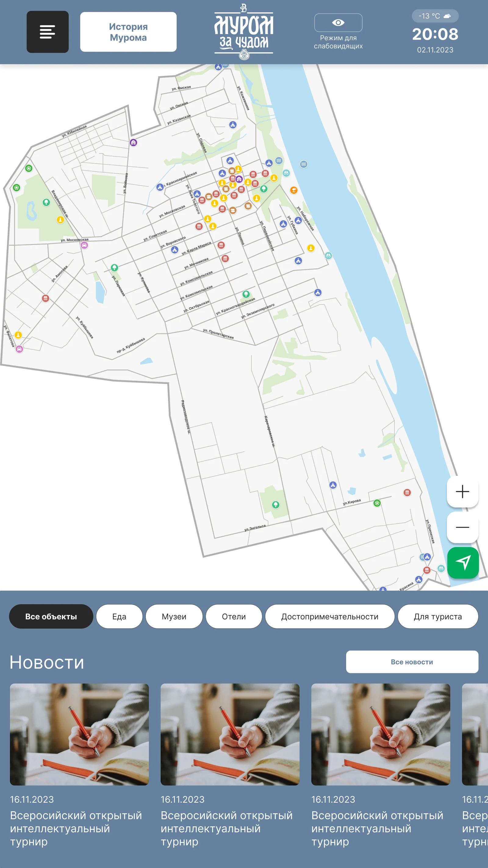The image size is (488, 868).
Task: Open Все новости list
Action: click(x=412, y=662)
